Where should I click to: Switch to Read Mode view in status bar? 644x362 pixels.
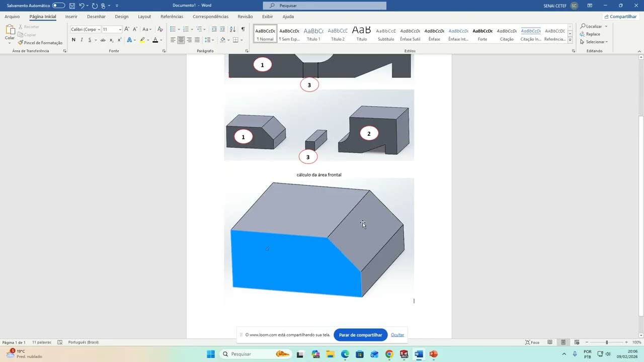click(x=550, y=342)
